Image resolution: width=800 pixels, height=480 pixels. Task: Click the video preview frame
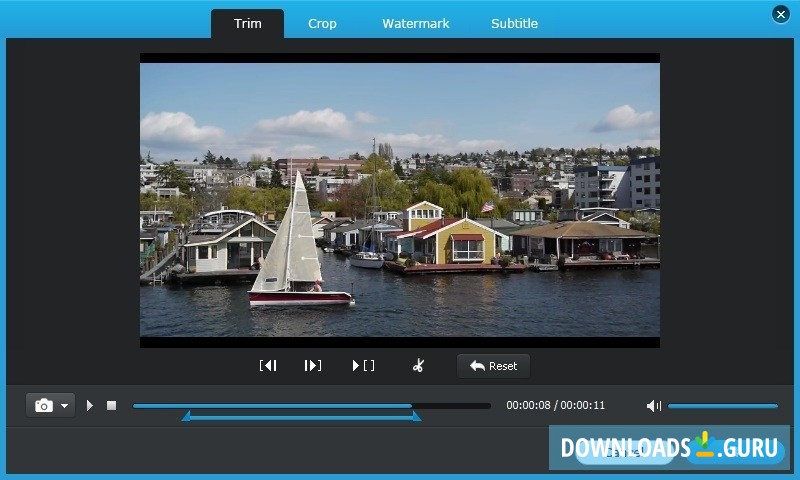click(399, 200)
